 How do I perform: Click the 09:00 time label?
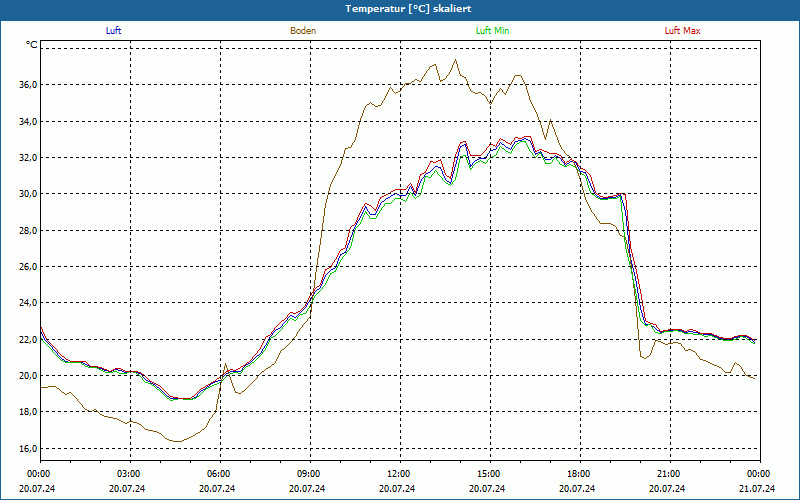click(310, 474)
